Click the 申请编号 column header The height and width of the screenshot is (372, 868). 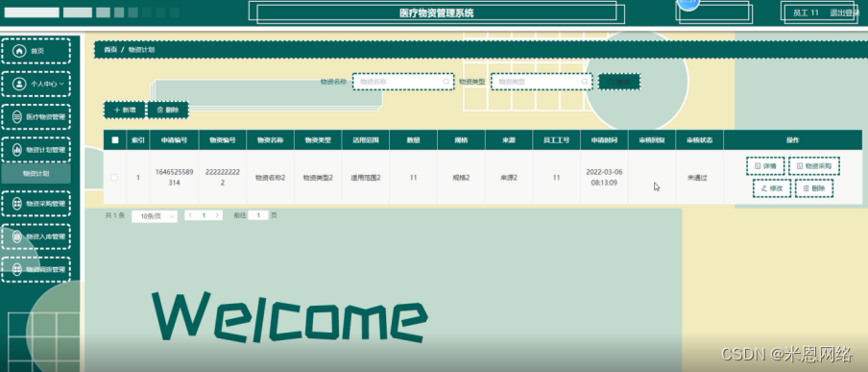click(175, 140)
